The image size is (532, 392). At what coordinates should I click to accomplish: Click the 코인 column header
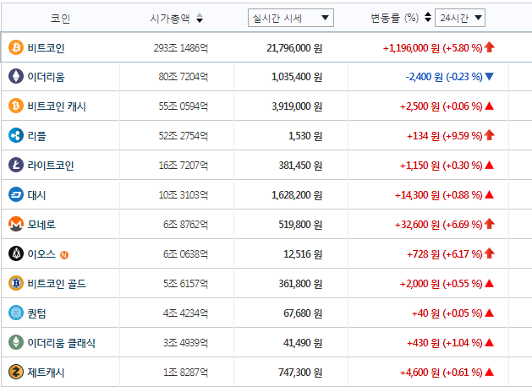point(60,18)
